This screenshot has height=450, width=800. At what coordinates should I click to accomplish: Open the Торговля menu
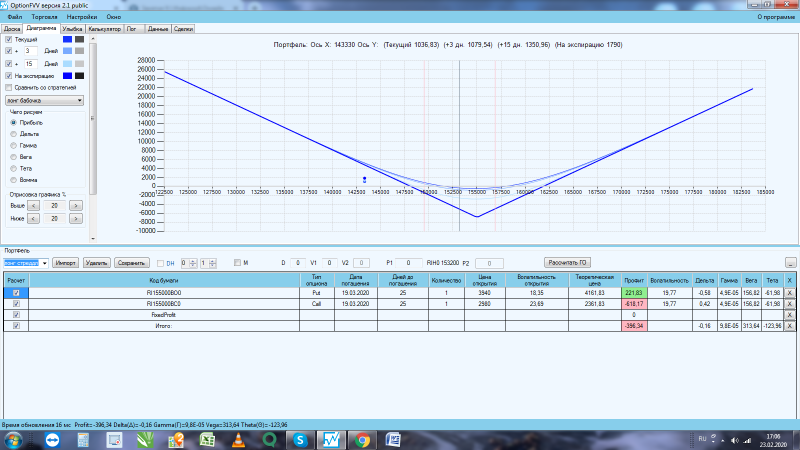pyautogui.click(x=44, y=17)
